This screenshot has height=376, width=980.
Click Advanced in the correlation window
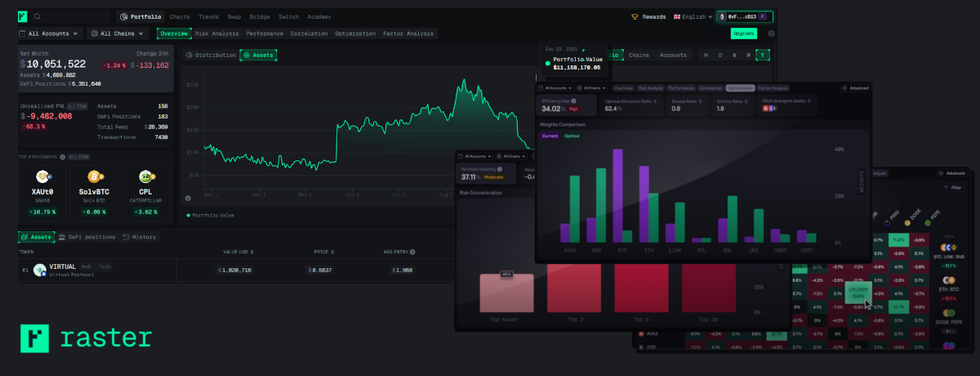click(x=952, y=173)
